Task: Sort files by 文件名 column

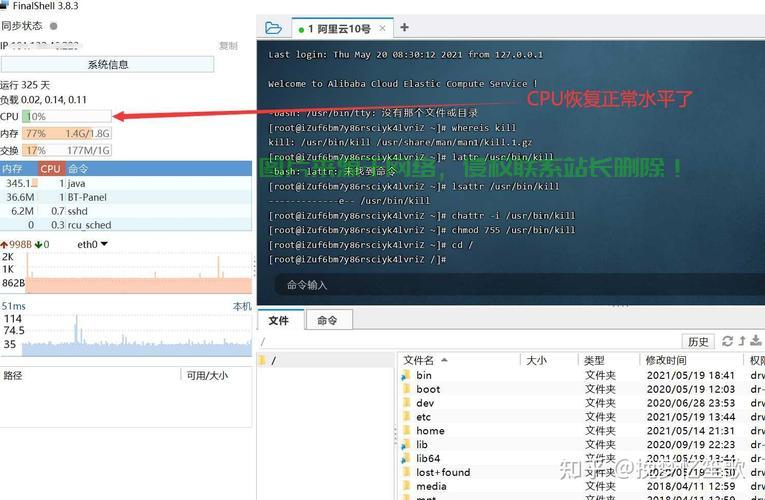Action: pyautogui.click(x=461, y=360)
